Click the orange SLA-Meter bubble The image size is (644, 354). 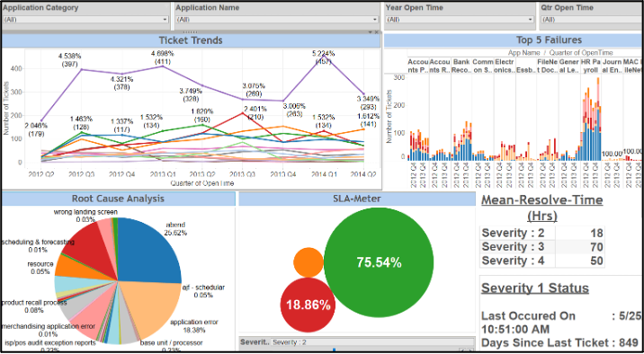point(309,262)
